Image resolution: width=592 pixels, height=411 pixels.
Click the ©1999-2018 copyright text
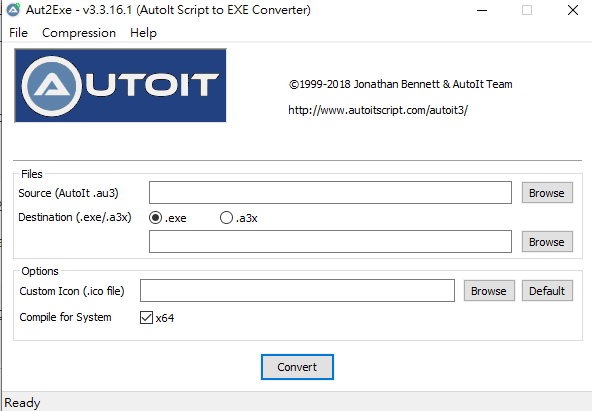click(x=401, y=84)
